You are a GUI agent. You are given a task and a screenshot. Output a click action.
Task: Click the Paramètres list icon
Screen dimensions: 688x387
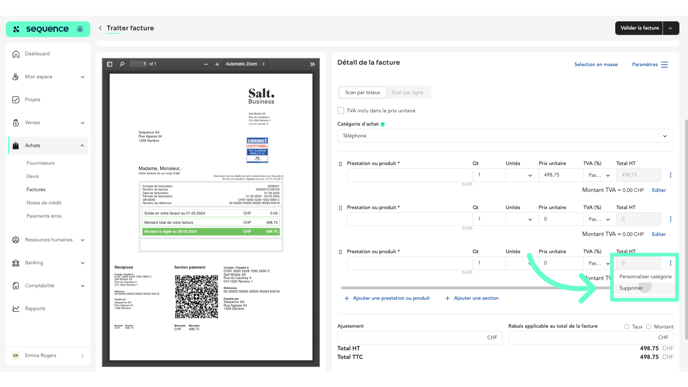[x=664, y=64]
